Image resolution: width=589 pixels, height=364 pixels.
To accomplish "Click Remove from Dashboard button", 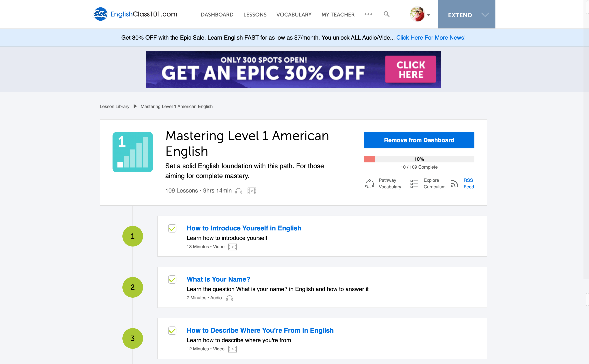I will (x=419, y=140).
